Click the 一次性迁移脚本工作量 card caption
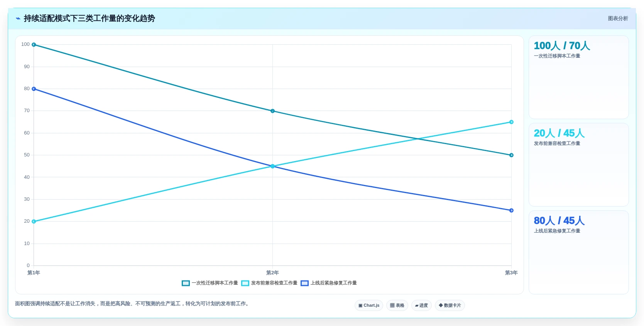The image size is (644, 326). [557, 56]
